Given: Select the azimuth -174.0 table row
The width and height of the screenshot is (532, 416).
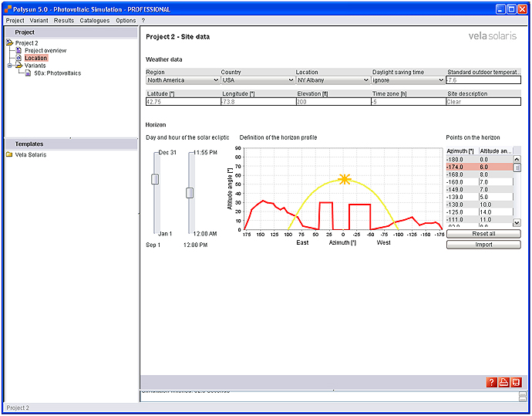Looking at the screenshot, I should point(478,167).
